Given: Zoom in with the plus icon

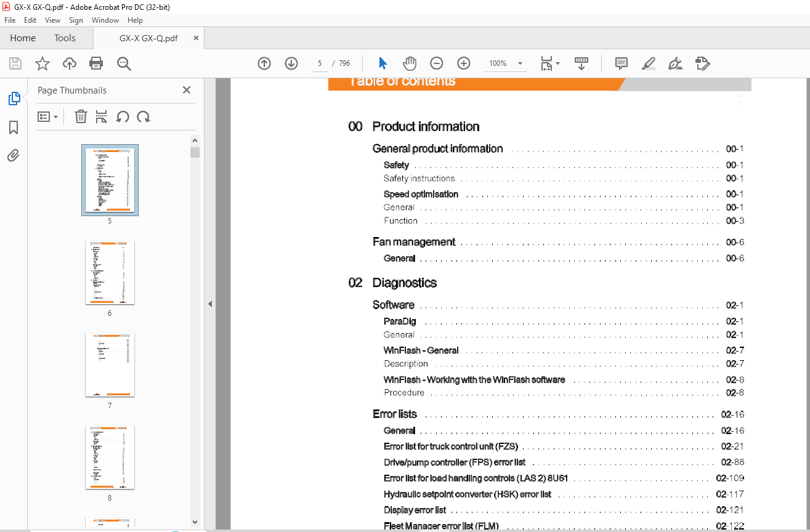Looking at the screenshot, I should (x=464, y=63).
